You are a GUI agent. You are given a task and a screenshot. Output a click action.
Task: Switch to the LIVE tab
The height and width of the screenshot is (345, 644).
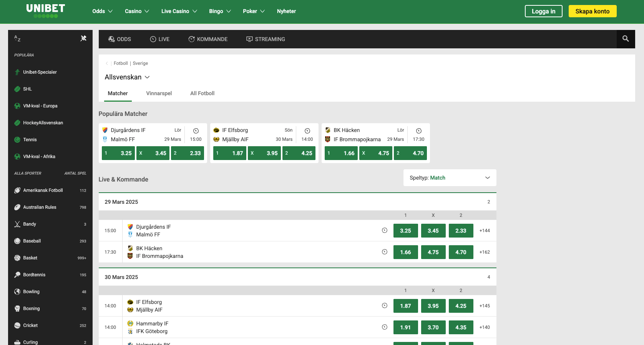click(x=159, y=39)
